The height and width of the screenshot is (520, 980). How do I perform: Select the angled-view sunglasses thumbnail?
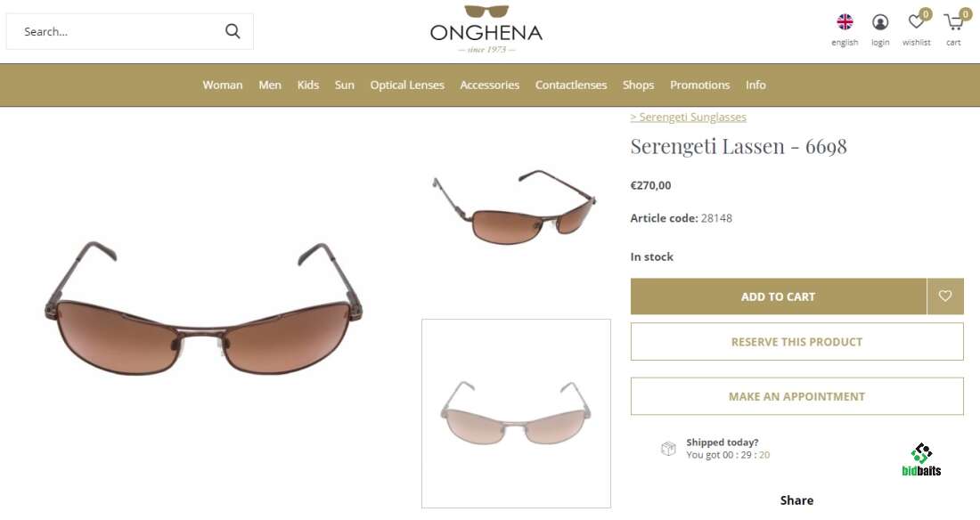pos(514,207)
